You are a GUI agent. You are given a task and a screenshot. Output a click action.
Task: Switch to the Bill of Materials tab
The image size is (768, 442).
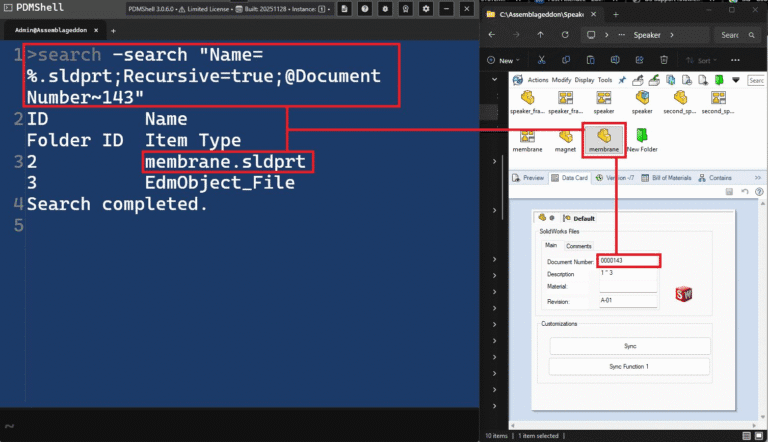666,178
